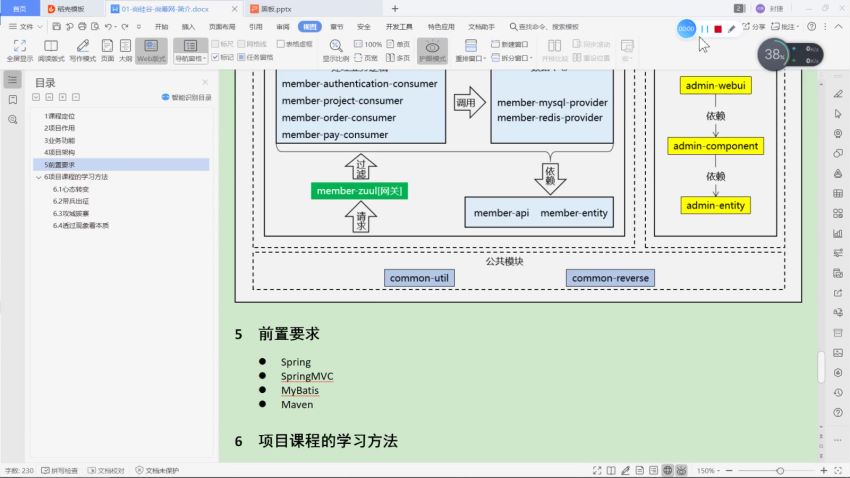850x478 pixels.
Task: Open the Start ribbon tab (开始)
Action: tap(161, 27)
